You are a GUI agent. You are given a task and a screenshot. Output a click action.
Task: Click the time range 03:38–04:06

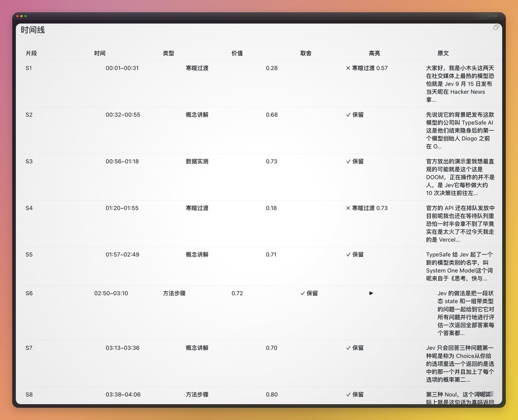123,395
